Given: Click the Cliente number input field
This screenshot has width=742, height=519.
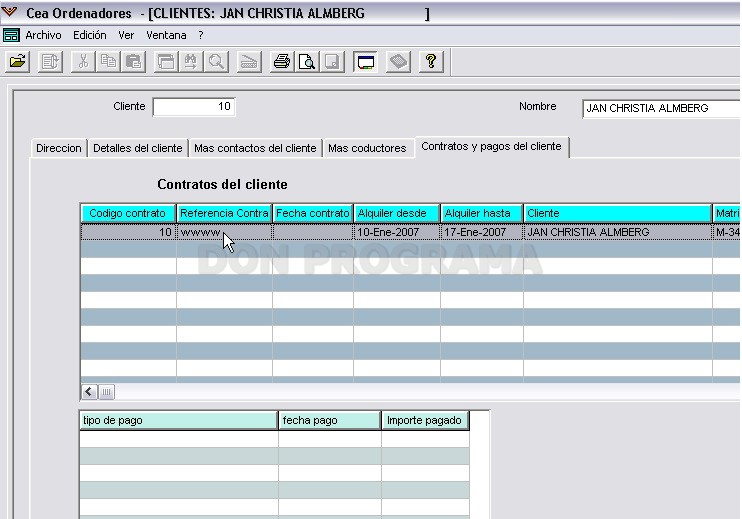Looking at the screenshot, I should [x=194, y=106].
